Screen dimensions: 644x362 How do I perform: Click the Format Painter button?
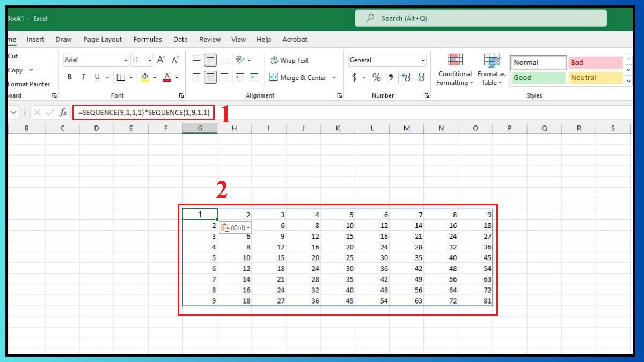(x=28, y=84)
